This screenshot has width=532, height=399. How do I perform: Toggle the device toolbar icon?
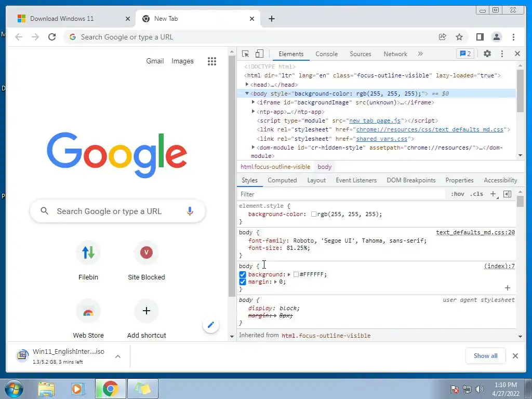tap(259, 54)
